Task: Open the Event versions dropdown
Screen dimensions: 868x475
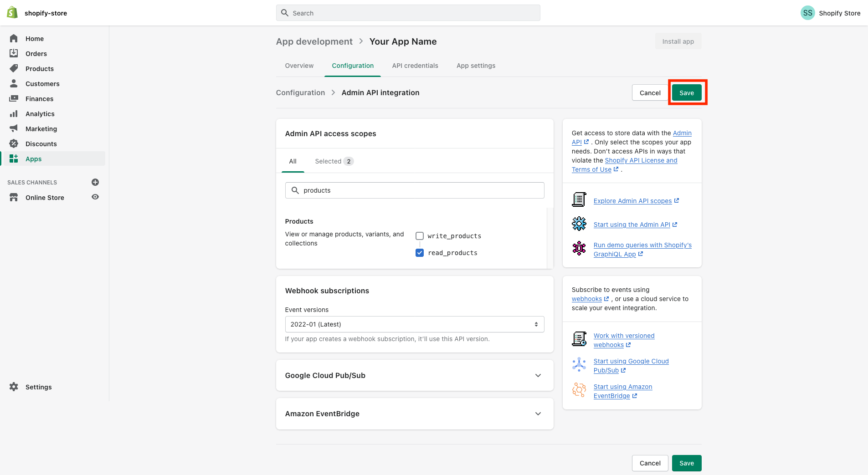Action: pos(415,324)
